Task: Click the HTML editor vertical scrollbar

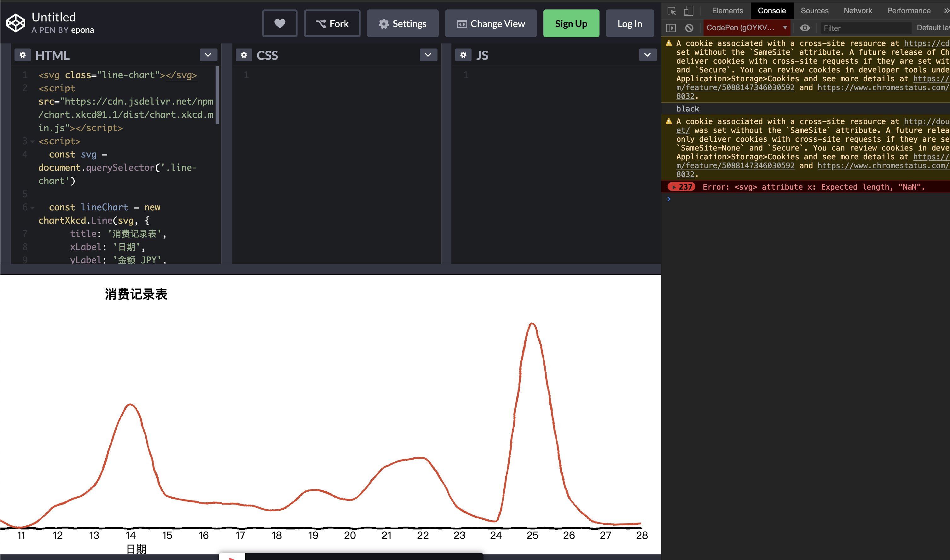Action: [x=217, y=95]
